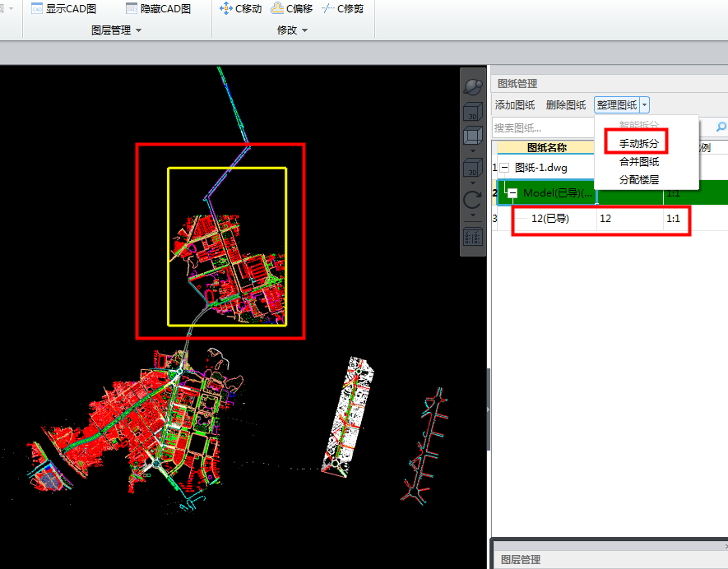Screen dimensions: 728x569
Task: Select the 12(已导) drawing row
Action: pyautogui.click(x=550, y=218)
